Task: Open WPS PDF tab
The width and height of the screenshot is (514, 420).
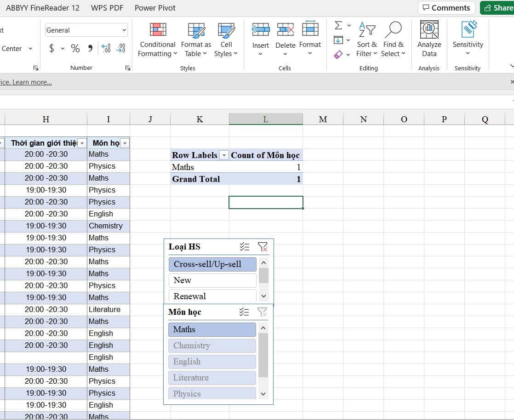Action: (107, 8)
